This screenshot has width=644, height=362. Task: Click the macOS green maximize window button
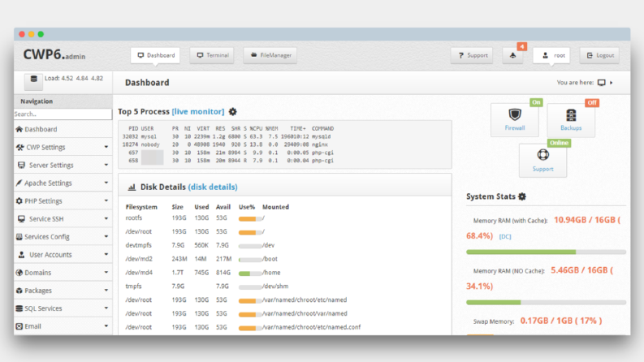click(x=41, y=34)
